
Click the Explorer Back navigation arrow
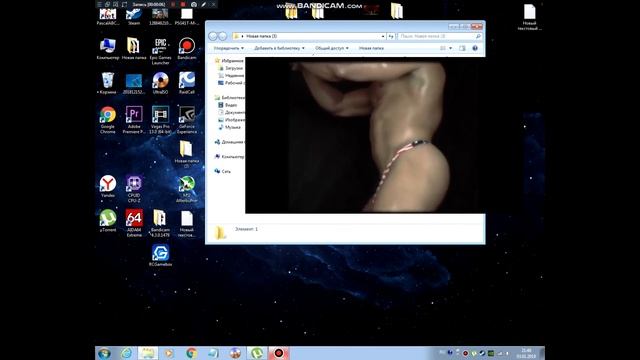tap(213, 36)
